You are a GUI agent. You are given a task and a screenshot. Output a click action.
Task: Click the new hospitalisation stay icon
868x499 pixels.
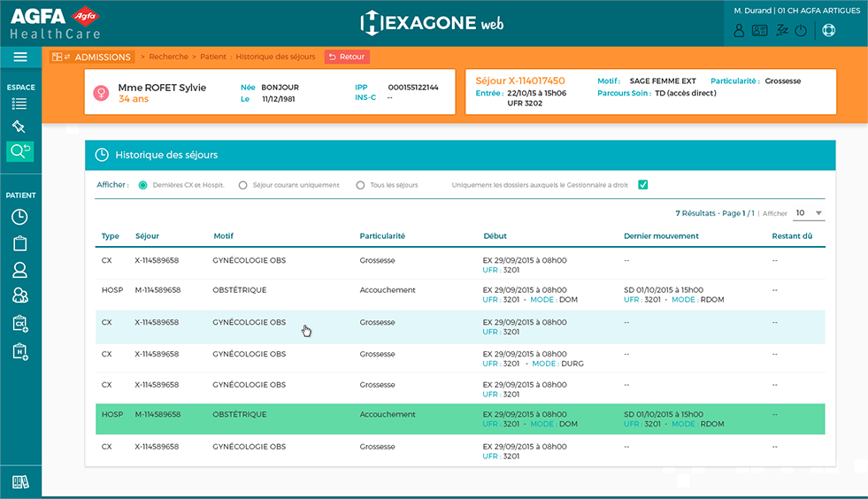coord(20,351)
